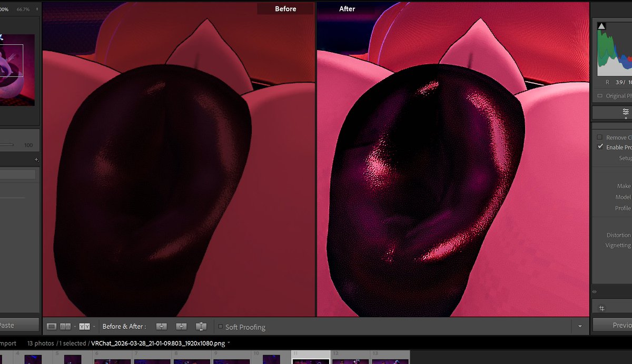Click the 'Vignetting' label in lens corrections
Viewport: 632px width, 364px height.
coord(618,245)
